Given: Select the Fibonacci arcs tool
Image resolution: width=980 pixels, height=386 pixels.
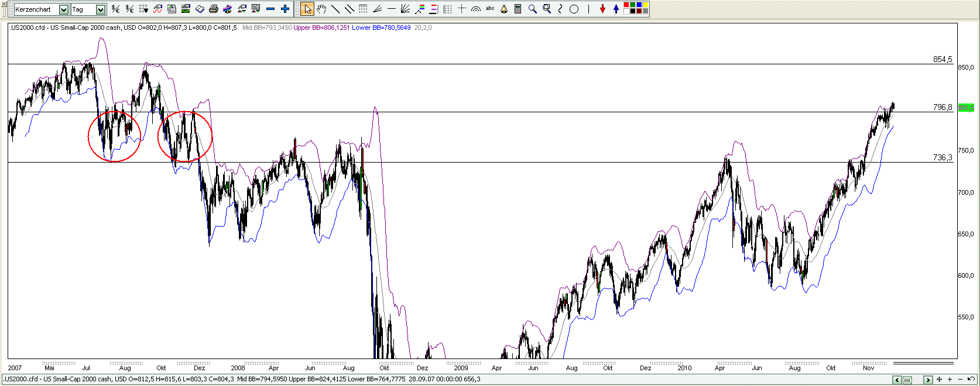Looking at the screenshot, I should (x=476, y=9).
